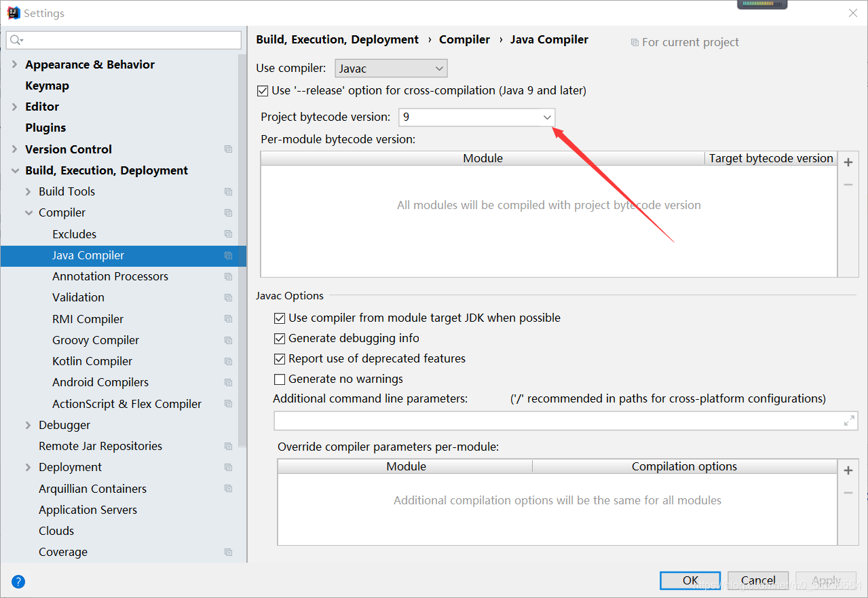Collapse Build, Execution, Deployment node

click(x=15, y=170)
